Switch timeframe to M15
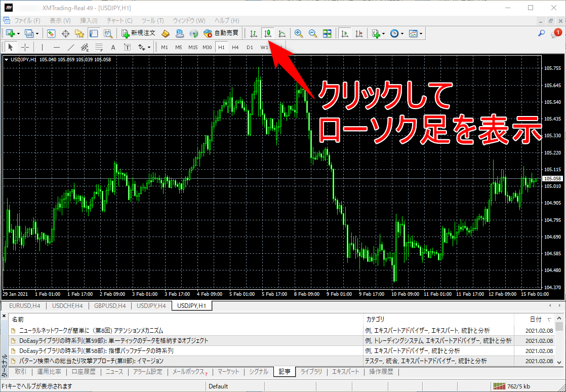Screen dimensions: 566x392 193,47
